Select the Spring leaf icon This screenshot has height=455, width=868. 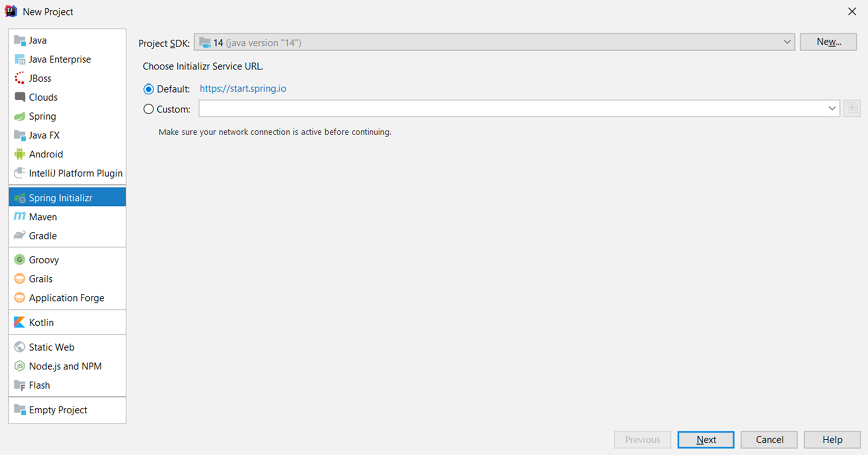point(19,116)
